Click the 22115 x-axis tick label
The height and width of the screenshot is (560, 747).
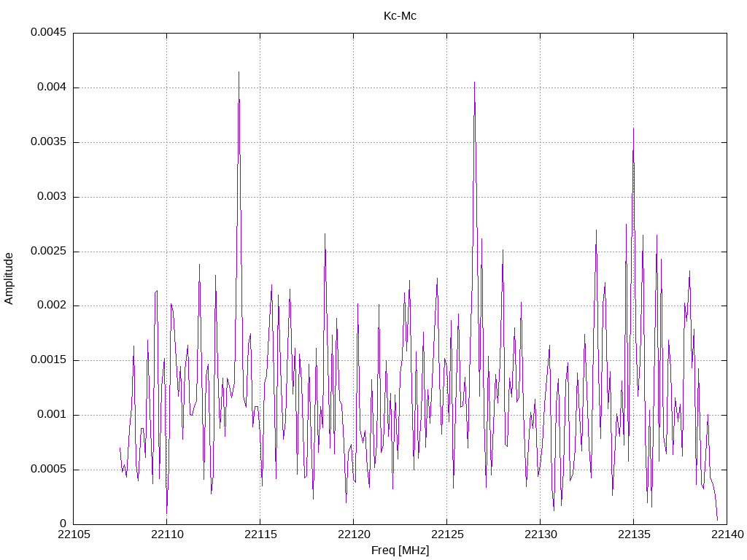pos(260,534)
